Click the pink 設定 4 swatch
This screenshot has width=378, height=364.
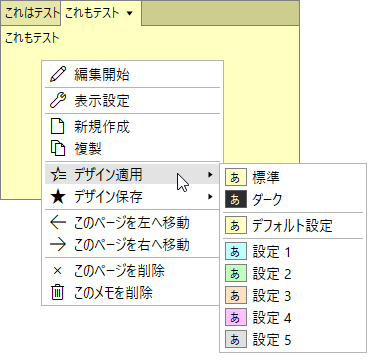pyautogui.click(x=236, y=317)
